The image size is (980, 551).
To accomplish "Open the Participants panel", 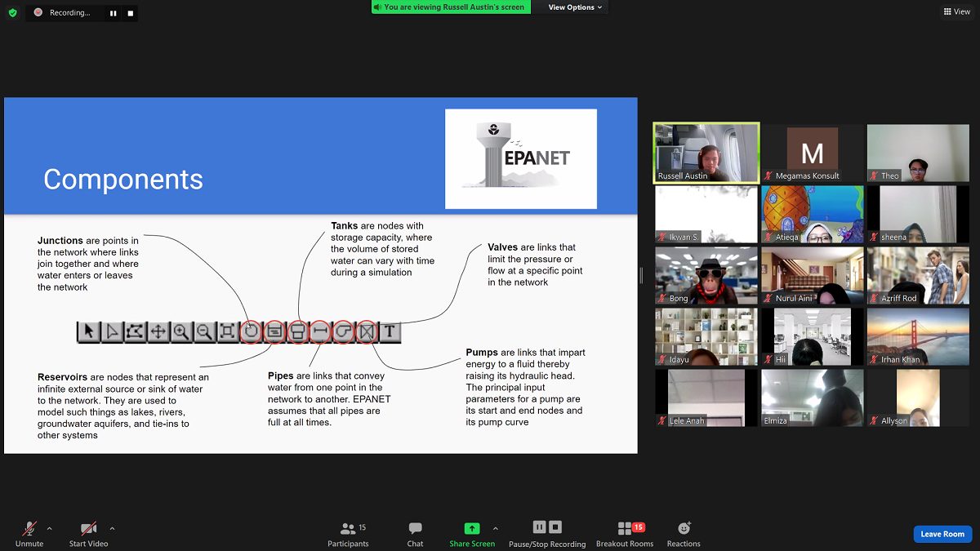I will coord(349,534).
